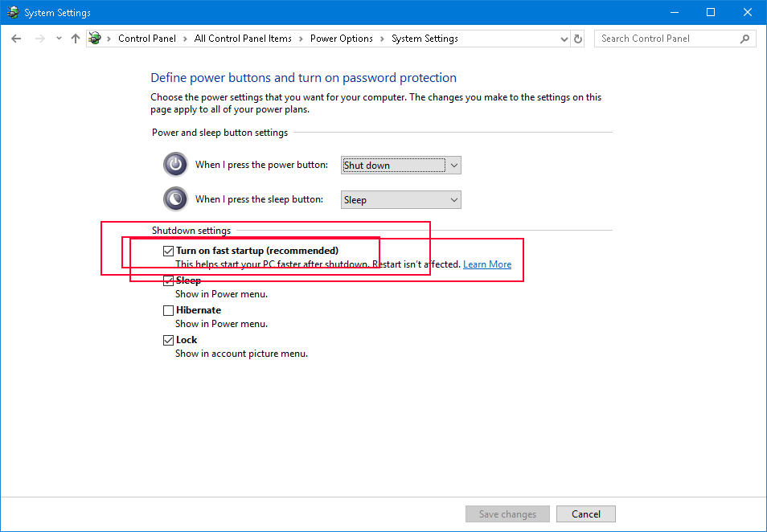Screen dimensions: 767x532
Task: Navigate to Power Options breadcrumb
Action: [x=342, y=39]
